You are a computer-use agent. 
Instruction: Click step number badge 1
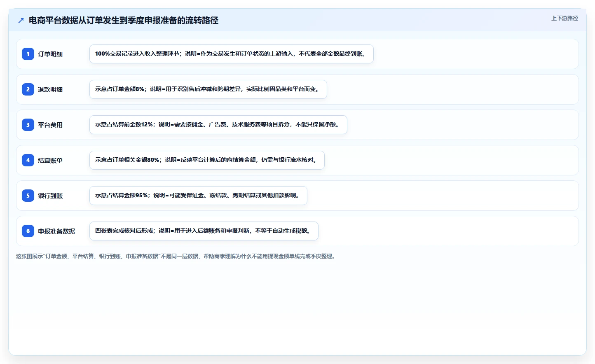(x=28, y=54)
